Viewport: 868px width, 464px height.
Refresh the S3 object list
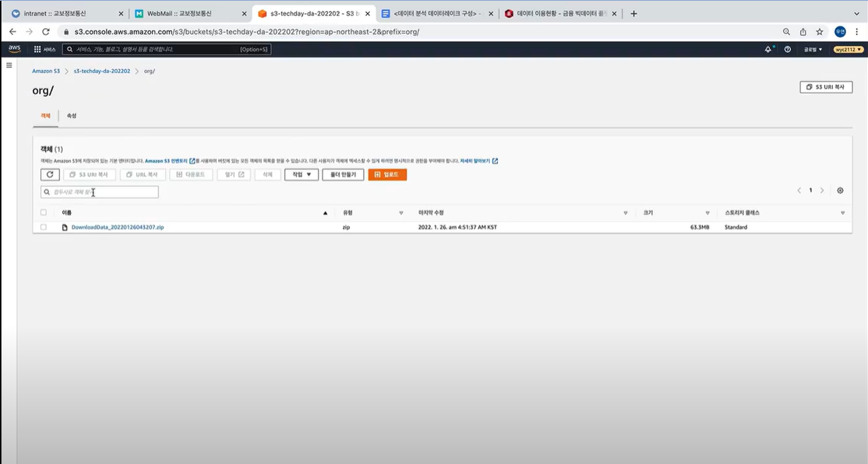click(x=49, y=174)
